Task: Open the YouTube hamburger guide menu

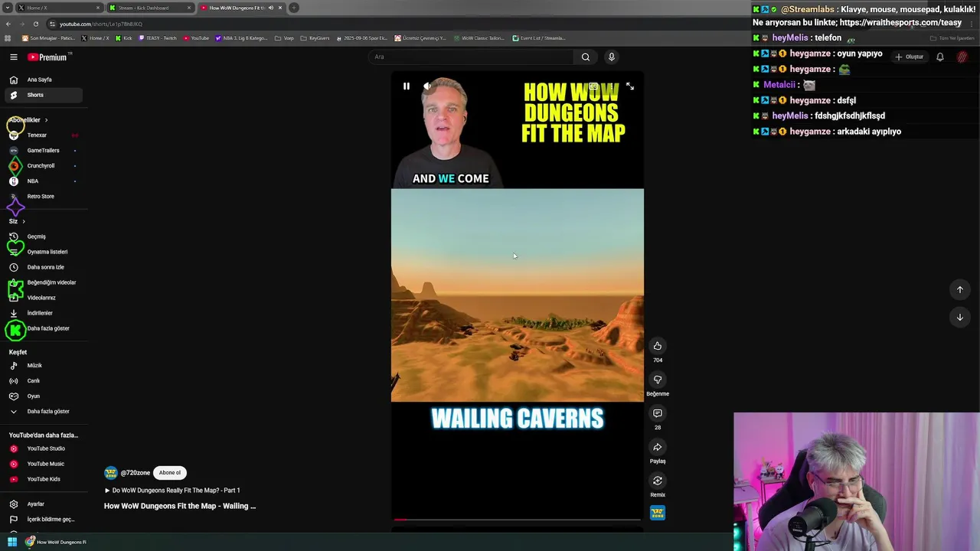Action: coord(14,57)
